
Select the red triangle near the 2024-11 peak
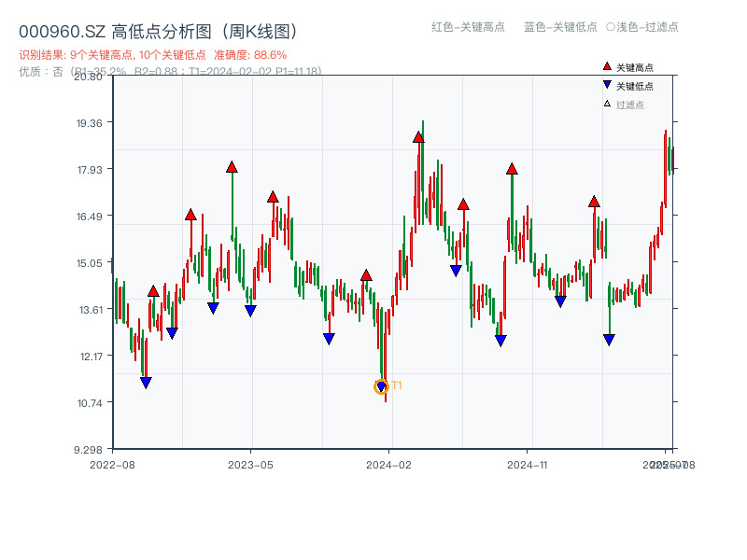(x=512, y=169)
